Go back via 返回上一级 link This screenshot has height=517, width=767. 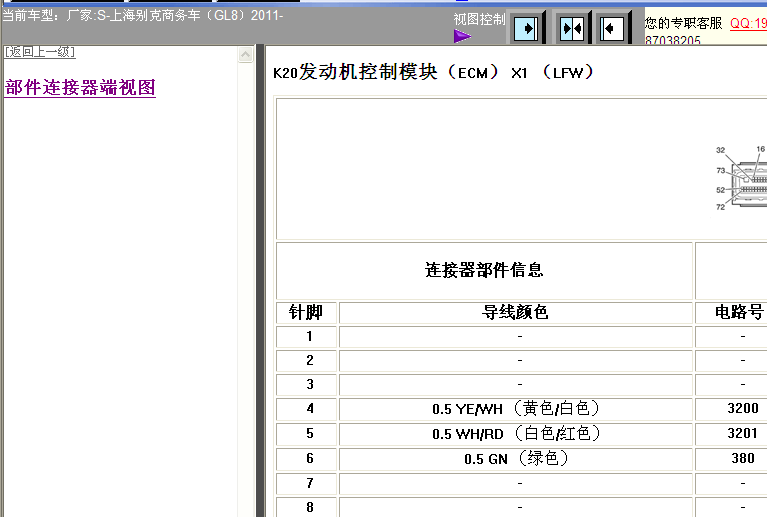point(40,52)
